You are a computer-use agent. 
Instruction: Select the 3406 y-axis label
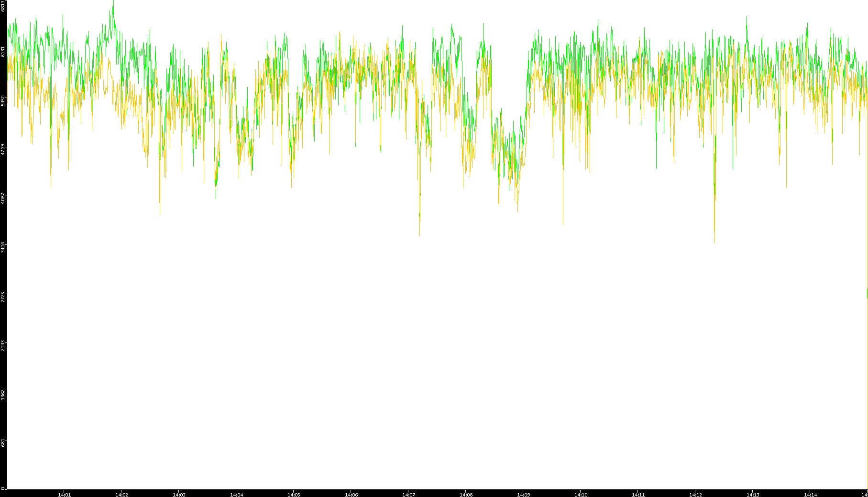3,247
